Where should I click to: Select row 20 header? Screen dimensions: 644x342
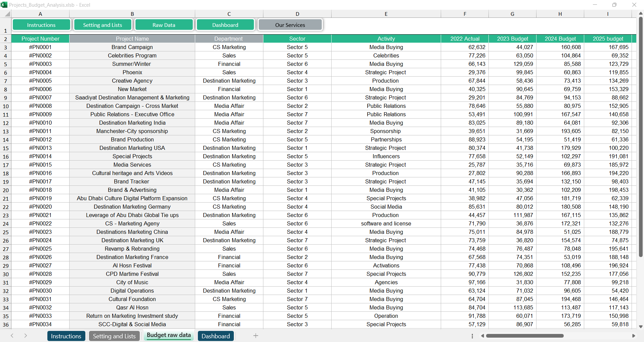tap(6, 190)
